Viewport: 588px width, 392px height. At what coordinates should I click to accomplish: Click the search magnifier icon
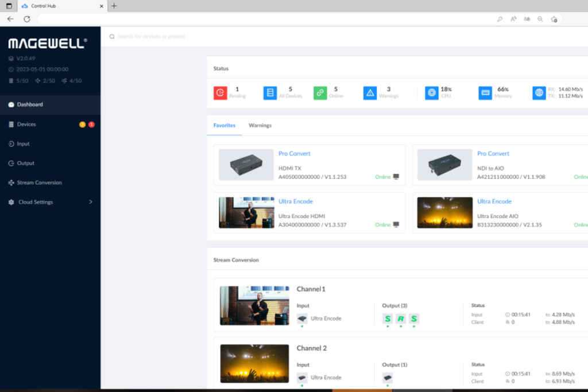coord(112,36)
